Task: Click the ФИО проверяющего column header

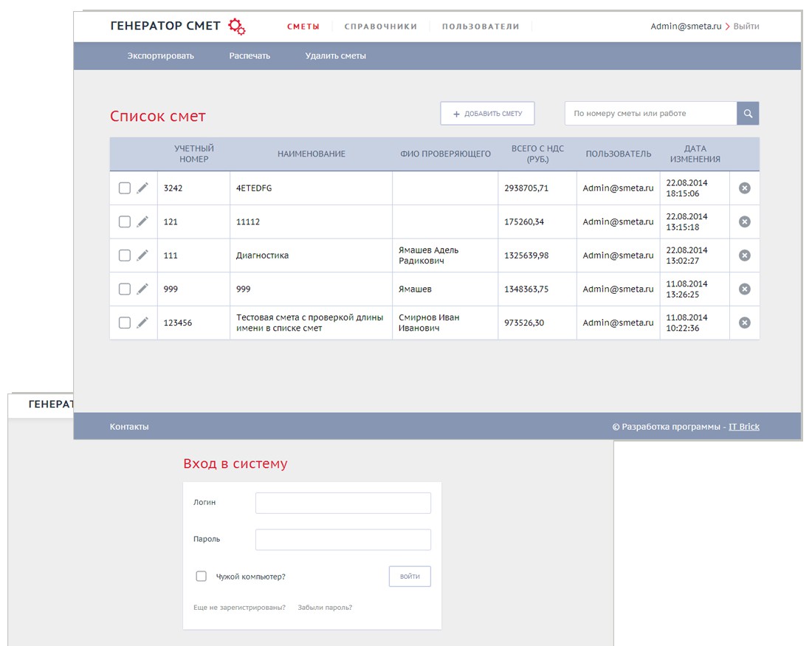Action: tap(445, 154)
